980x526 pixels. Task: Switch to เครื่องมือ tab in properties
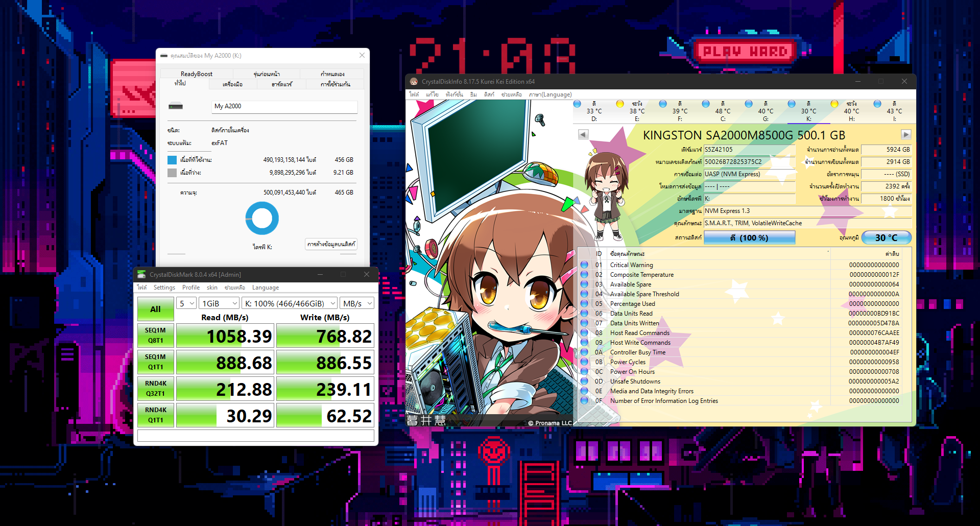232,84
